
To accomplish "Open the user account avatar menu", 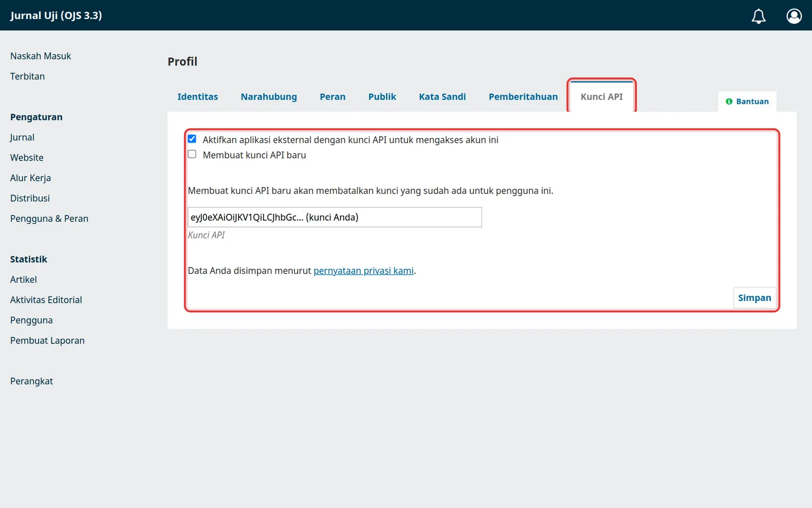I will [794, 16].
